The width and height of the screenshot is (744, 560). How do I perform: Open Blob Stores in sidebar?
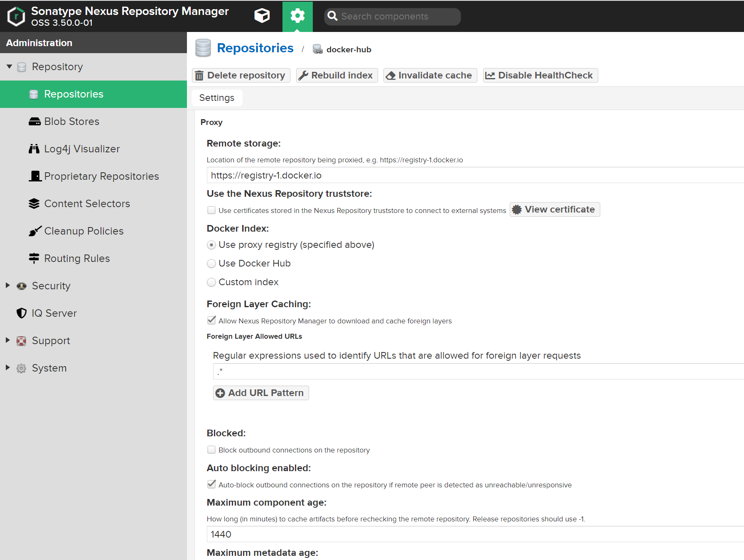pos(93,122)
